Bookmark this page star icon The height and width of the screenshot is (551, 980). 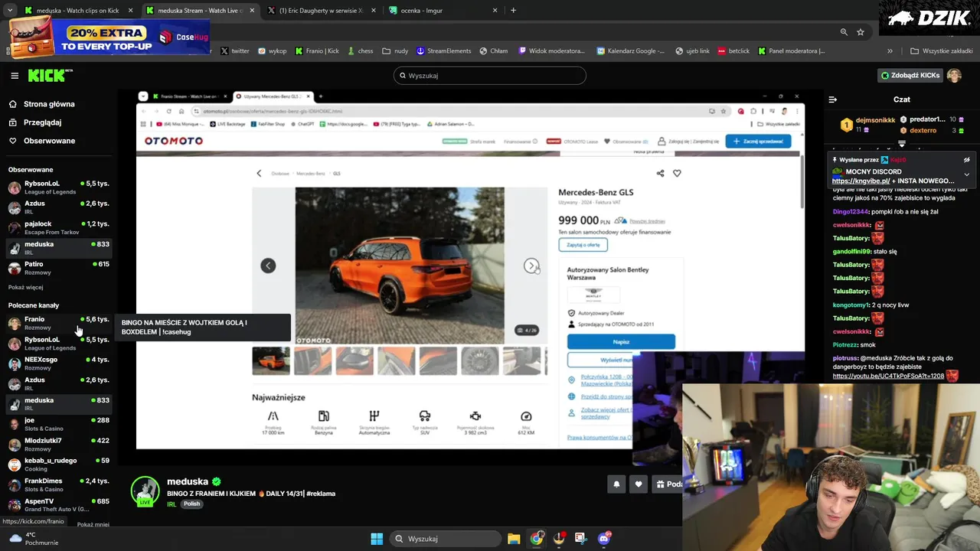861,32
